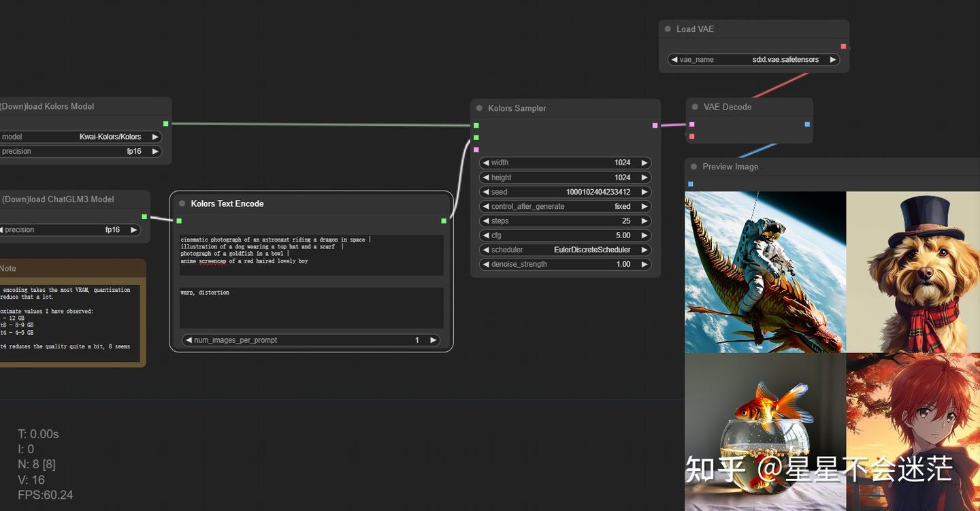Click the negative prompt box containing warp, distortion
The image size is (980, 511).
pyautogui.click(x=312, y=308)
